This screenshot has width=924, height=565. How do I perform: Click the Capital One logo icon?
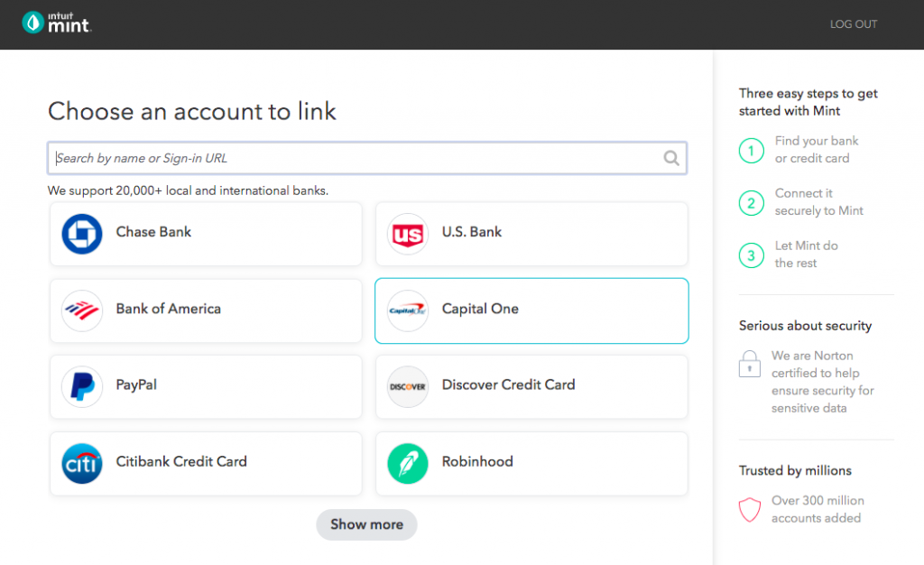(408, 309)
